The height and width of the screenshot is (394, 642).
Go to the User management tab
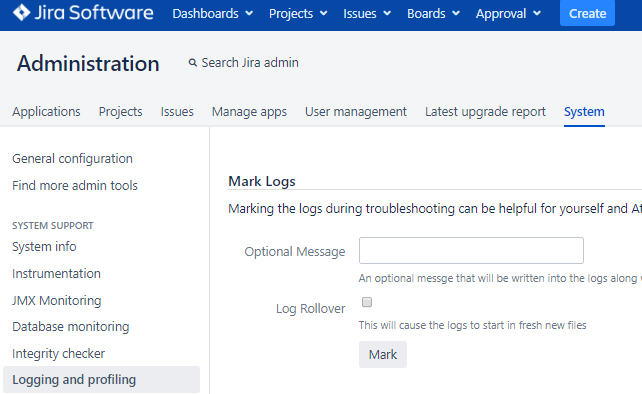pos(356,112)
